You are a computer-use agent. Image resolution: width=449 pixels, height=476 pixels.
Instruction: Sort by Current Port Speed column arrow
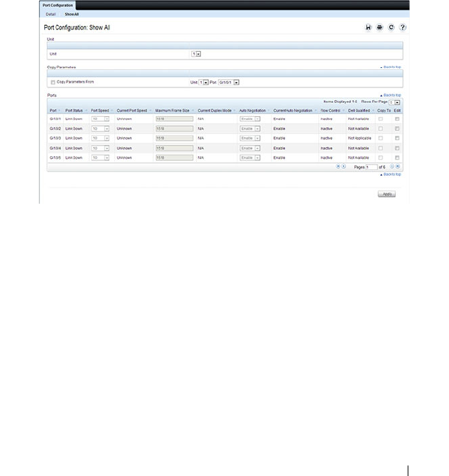(x=150, y=111)
